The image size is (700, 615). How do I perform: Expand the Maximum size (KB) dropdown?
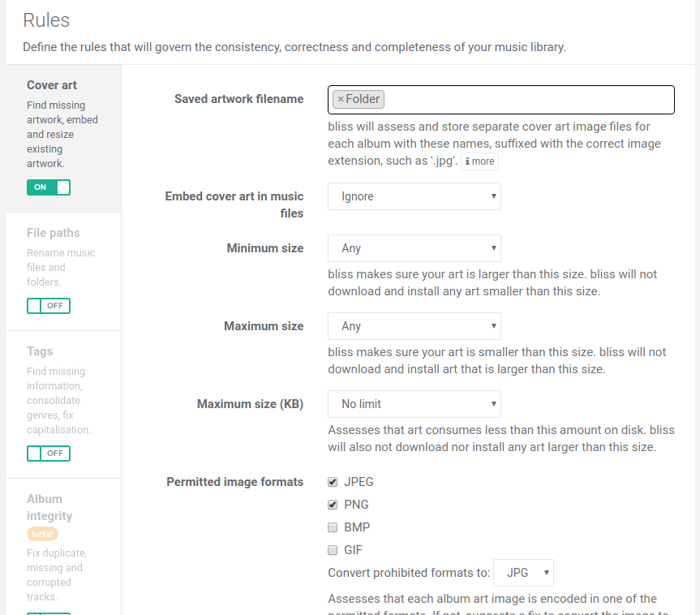(x=414, y=404)
